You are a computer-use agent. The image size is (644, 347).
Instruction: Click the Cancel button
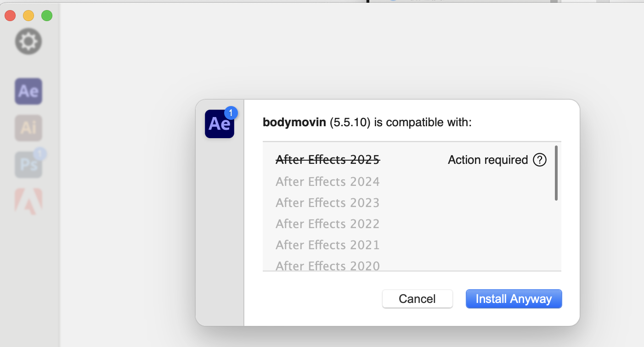(x=417, y=299)
